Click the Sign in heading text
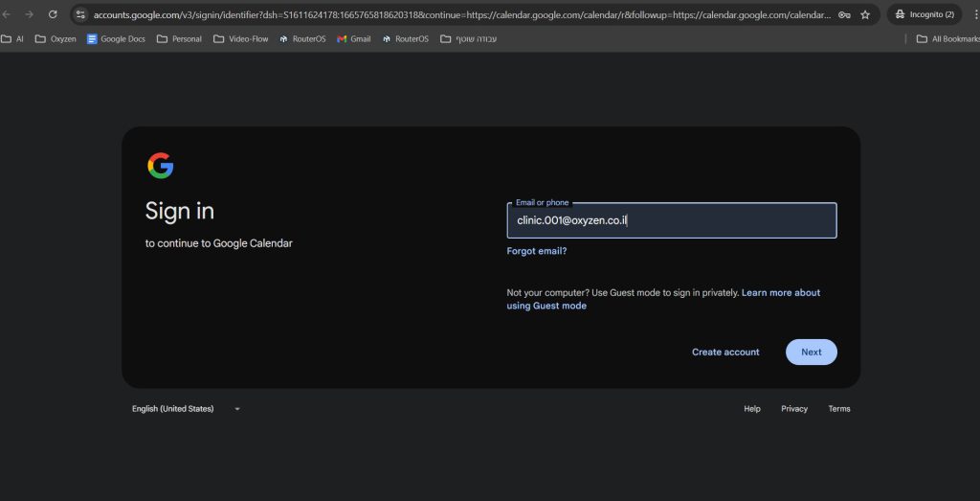980x501 pixels. point(179,212)
